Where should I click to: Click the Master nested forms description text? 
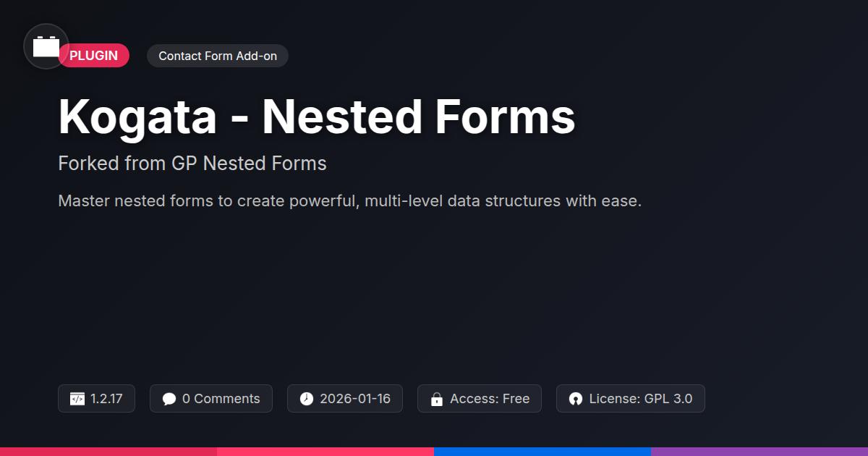(x=350, y=201)
